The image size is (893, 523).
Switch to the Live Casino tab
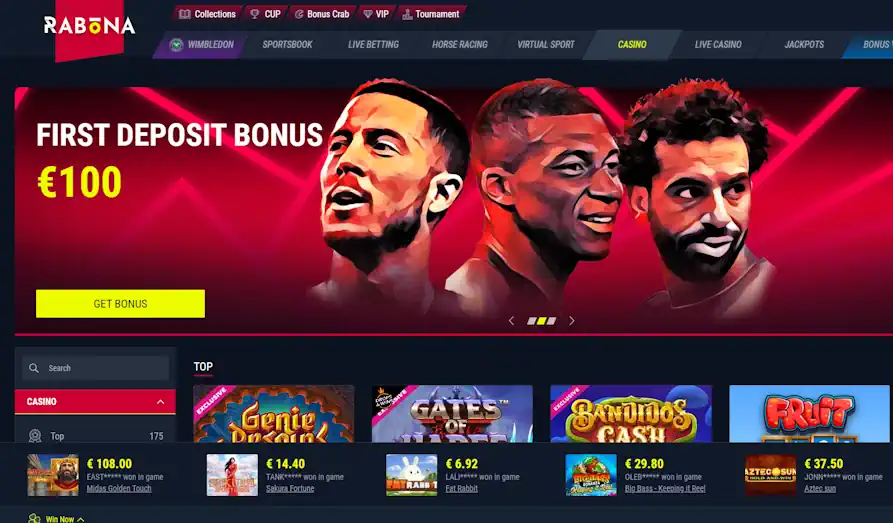tap(718, 44)
